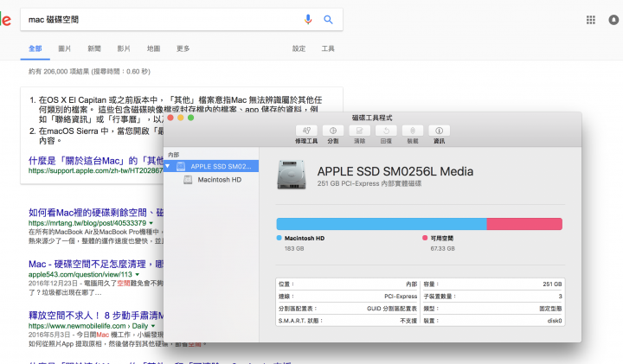Screen dimensions: 623x364
Task: Click the pink free space bar segment
Action: click(x=524, y=224)
